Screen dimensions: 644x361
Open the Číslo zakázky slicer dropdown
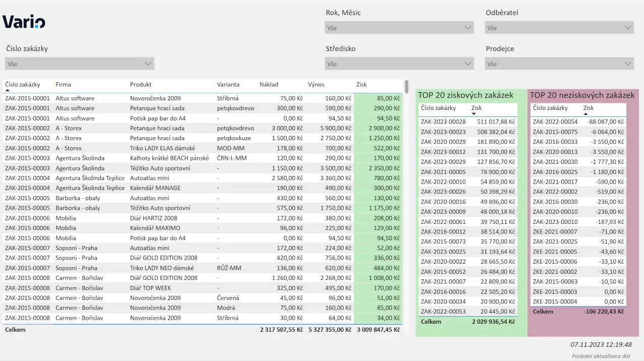(79, 64)
